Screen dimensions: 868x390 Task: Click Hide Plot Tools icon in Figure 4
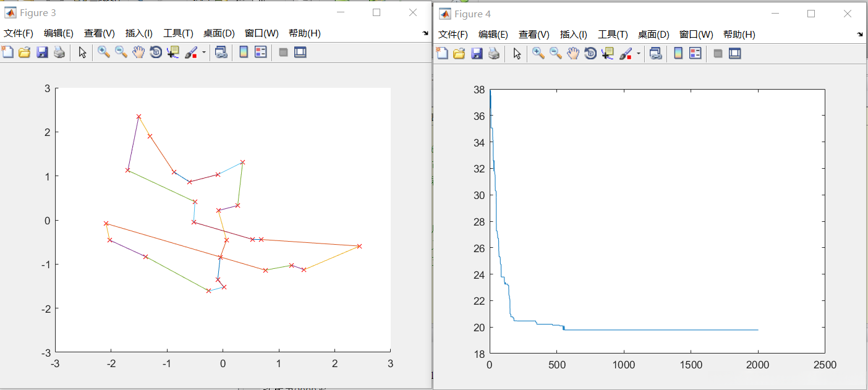[718, 54]
